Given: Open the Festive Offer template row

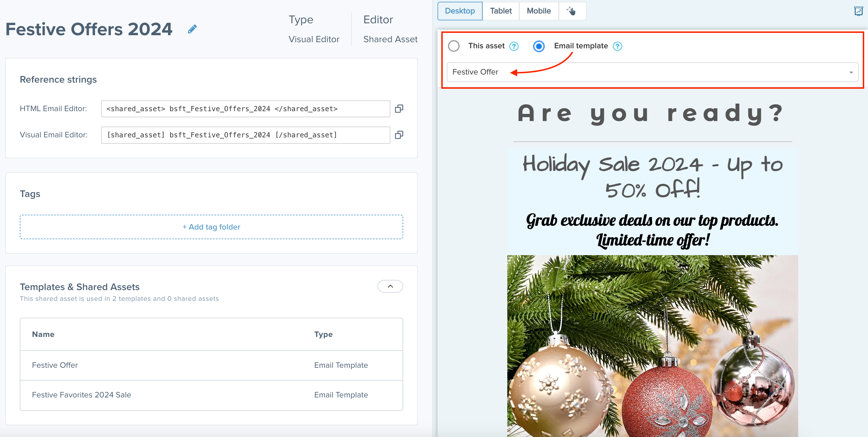Looking at the screenshot, I should (x=55, y=365).
